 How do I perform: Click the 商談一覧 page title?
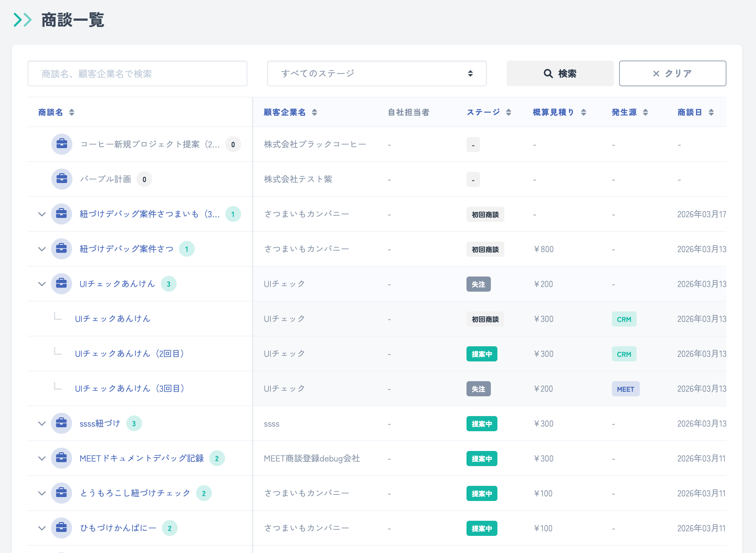[73, 20]
